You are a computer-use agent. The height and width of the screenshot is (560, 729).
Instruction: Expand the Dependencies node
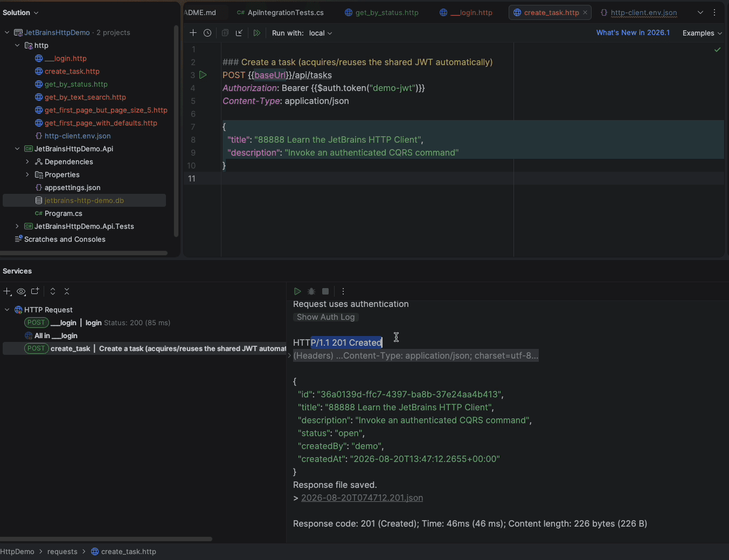click(27, 162)
